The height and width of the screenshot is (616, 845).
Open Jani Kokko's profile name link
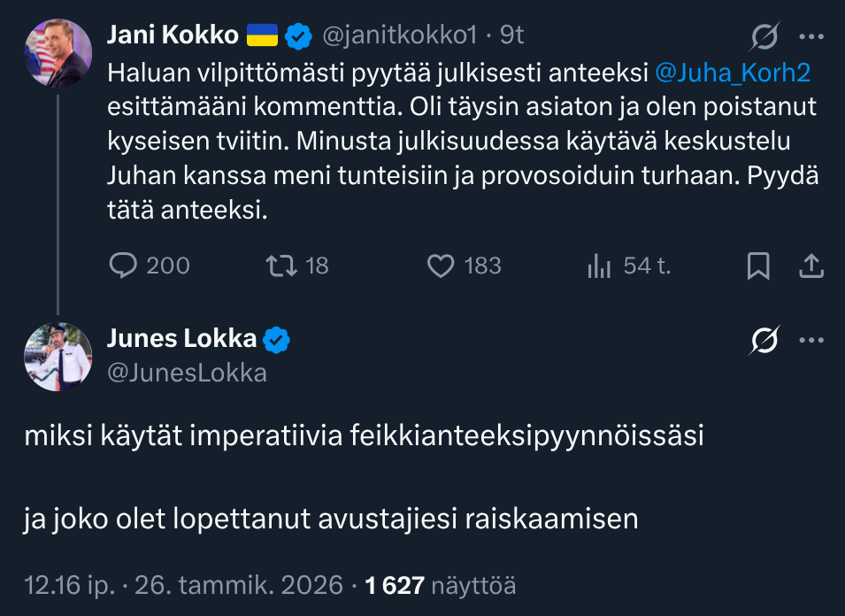click(x=173, y=35)
